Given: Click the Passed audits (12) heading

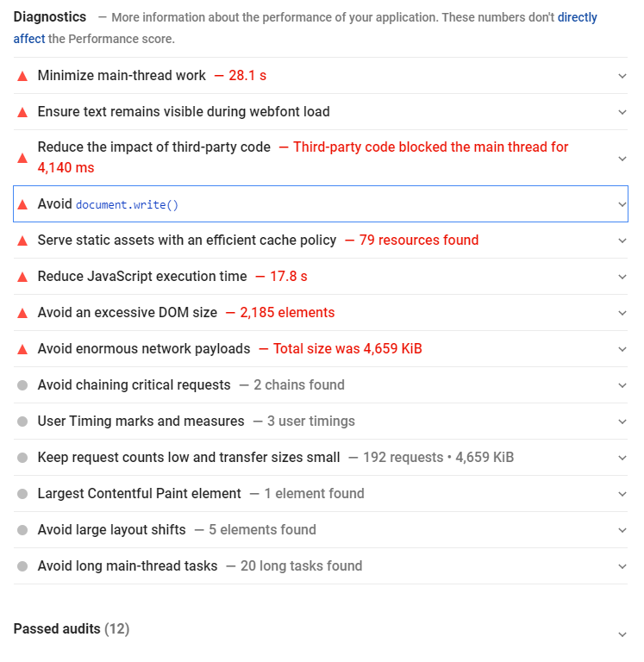Looking at the screenshot, I should pos(72,629).
